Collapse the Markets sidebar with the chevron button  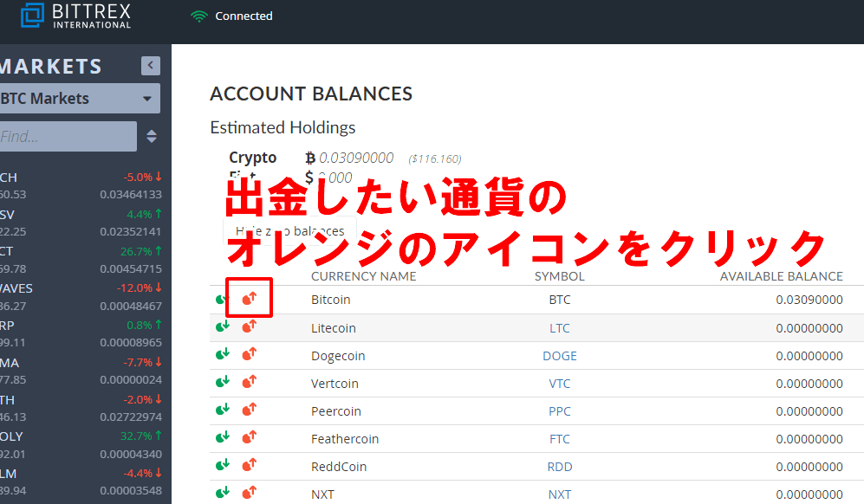(x=151, y=66)
